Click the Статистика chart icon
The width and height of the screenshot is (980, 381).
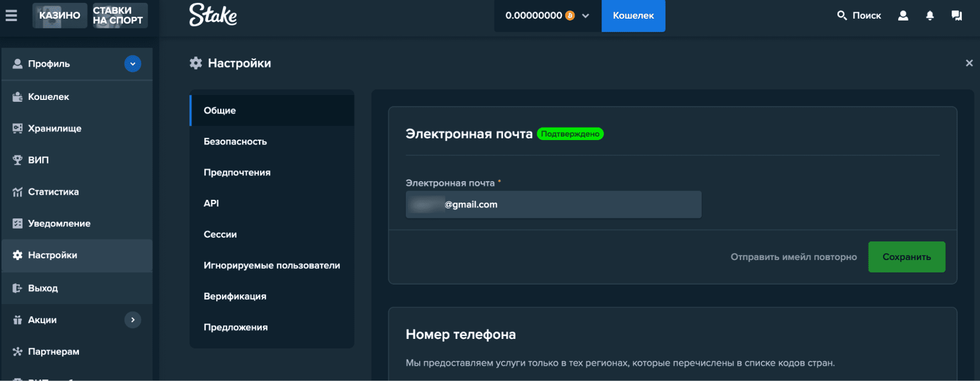[x=18, y=192]
